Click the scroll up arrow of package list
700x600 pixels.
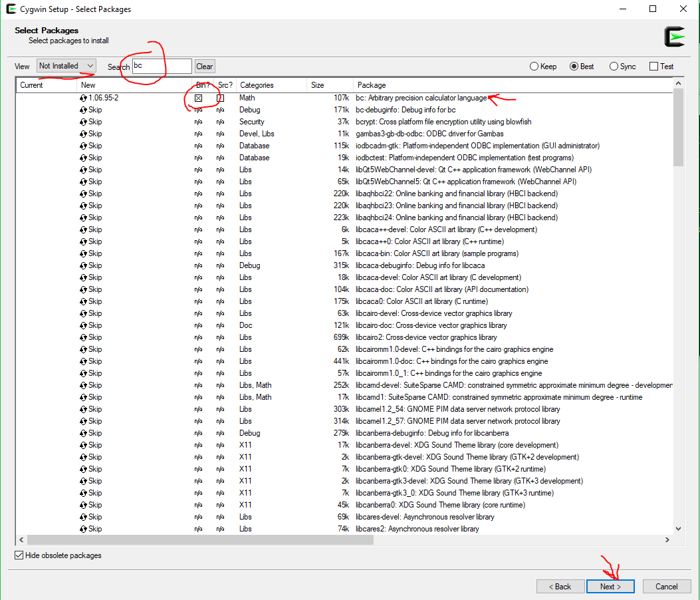678,83
